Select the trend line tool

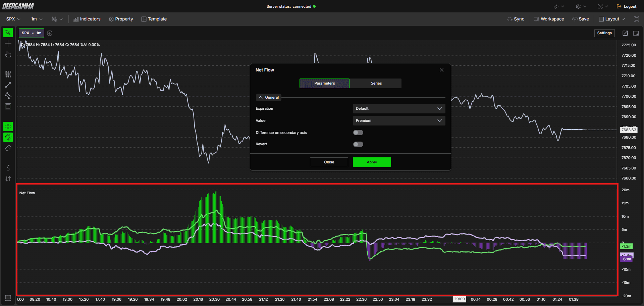tap(8, 85)
